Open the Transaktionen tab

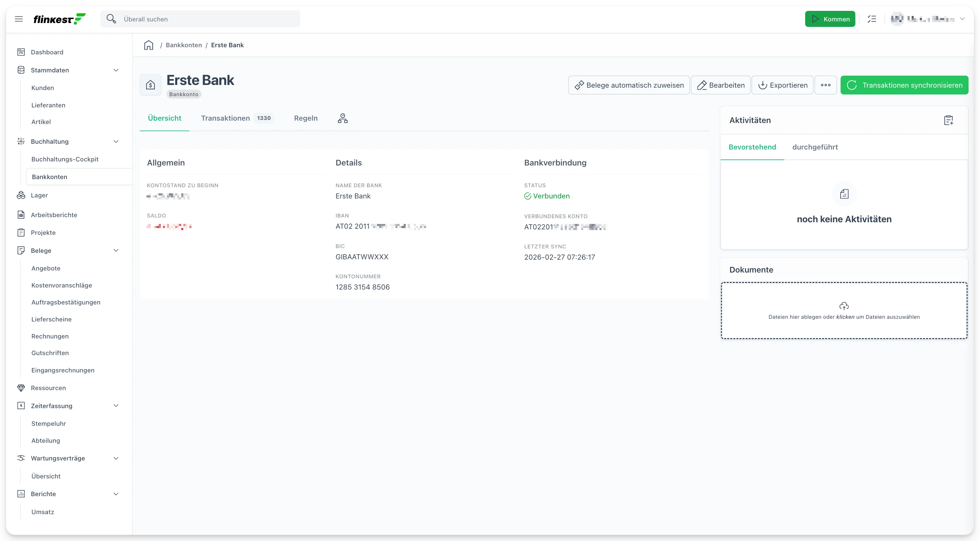[237, 118]
